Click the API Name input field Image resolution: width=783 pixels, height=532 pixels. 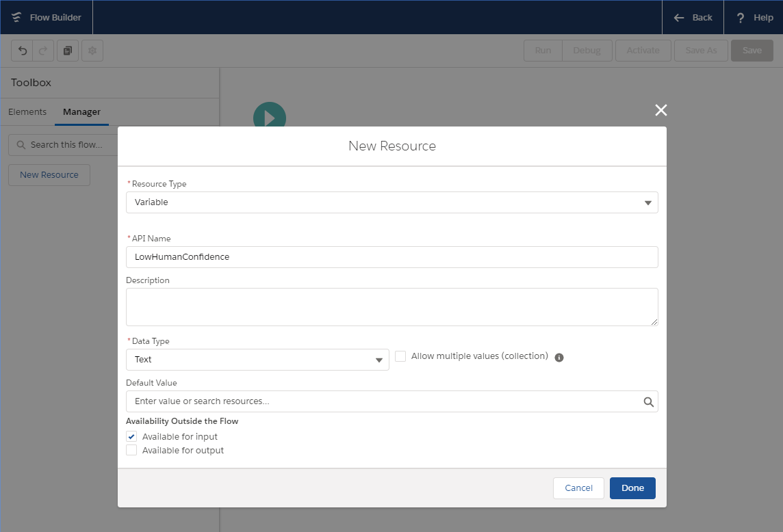392,257
